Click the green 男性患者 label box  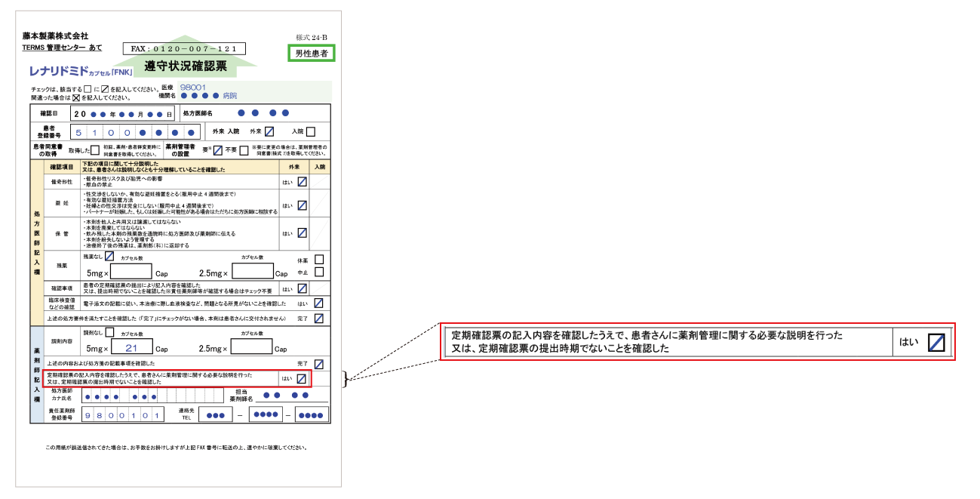point(312,54)
